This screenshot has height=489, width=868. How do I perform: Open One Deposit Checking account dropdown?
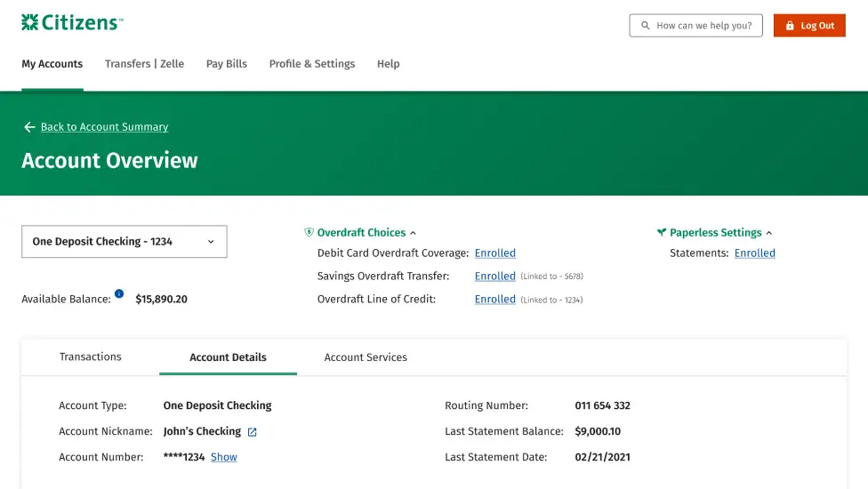(124, 241)
